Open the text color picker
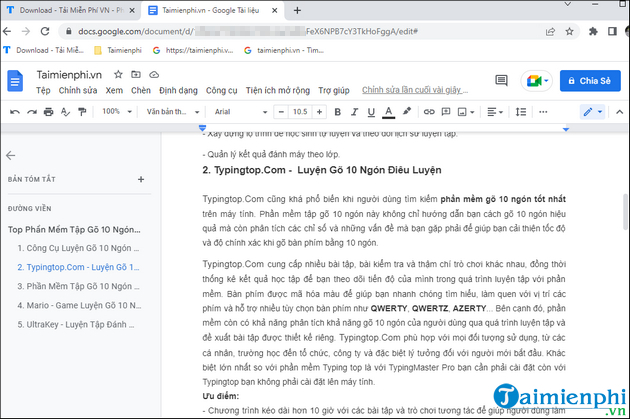630x419 pixels. [388, 112]
